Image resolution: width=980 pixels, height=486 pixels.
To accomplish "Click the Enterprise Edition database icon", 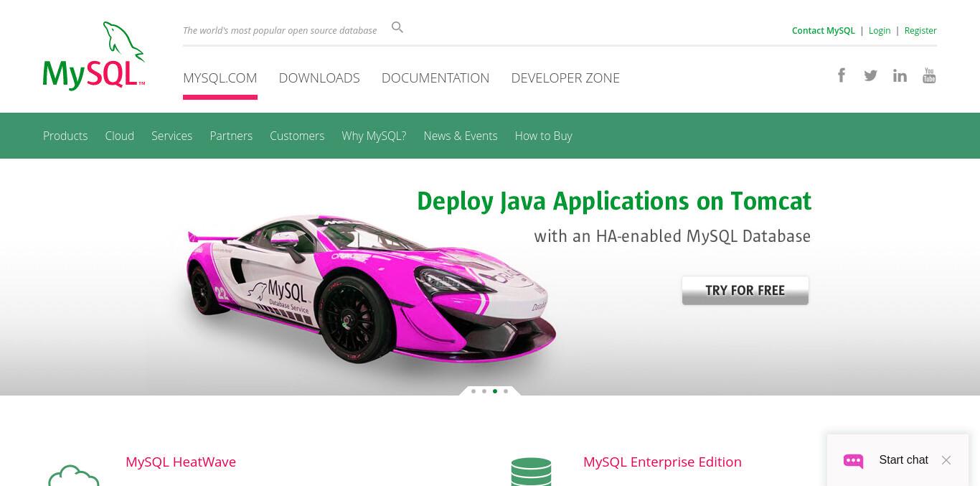I will 531,472.
